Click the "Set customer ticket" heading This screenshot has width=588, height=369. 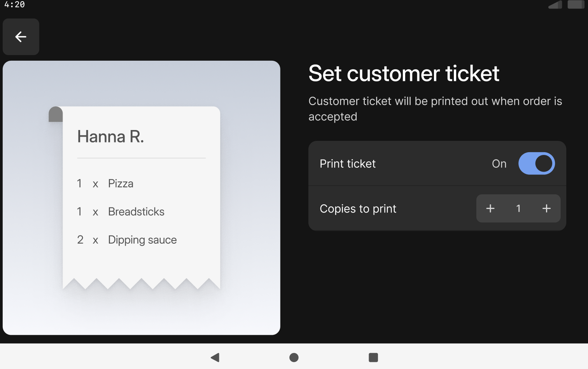click(404, 74)
